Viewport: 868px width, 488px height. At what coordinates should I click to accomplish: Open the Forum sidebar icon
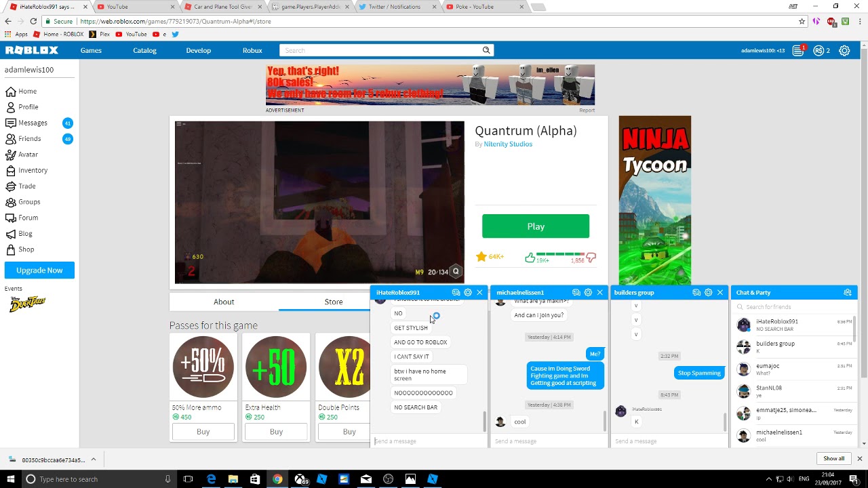pos(10,218)
